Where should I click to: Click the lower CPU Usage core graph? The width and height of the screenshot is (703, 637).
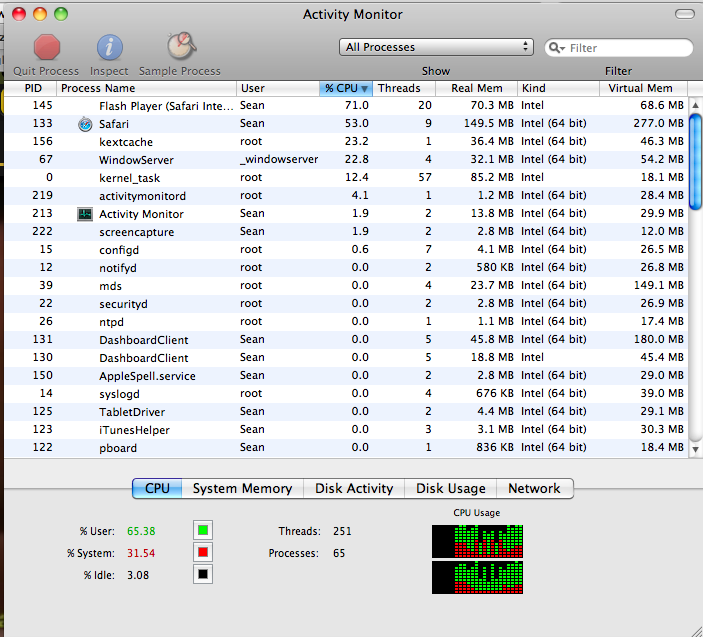click(x=477, y=577)
